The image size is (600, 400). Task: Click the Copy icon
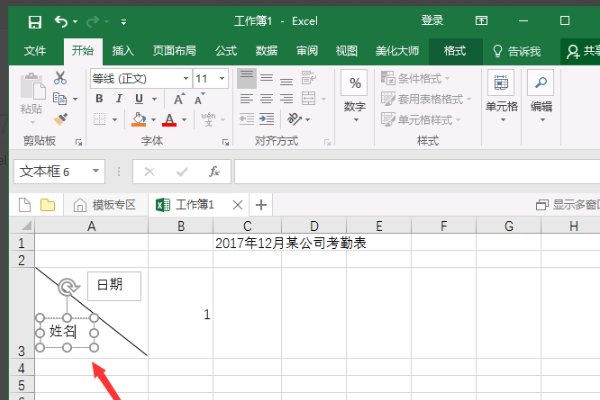(x=60, y=99)
